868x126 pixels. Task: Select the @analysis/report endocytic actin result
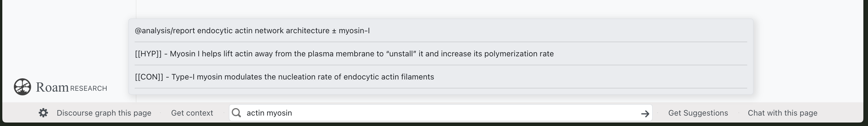pyautogui.click(x=252, y=31)
